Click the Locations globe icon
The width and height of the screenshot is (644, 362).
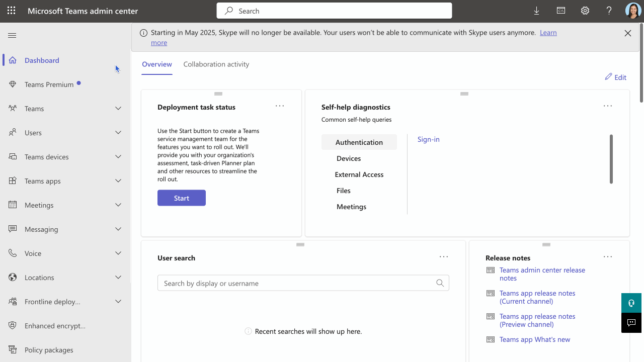pos(13,277)
